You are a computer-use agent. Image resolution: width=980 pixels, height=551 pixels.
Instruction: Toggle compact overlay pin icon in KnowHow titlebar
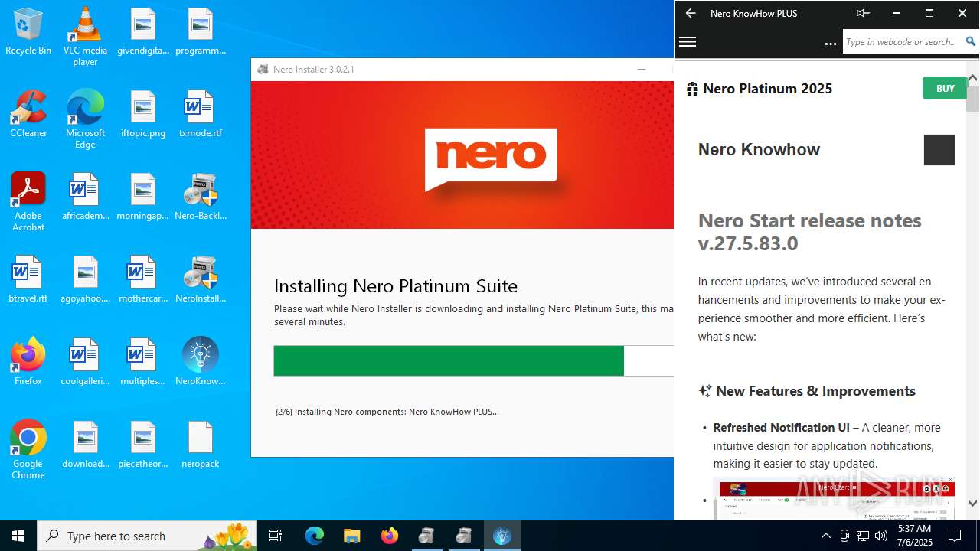click(863, 13)
